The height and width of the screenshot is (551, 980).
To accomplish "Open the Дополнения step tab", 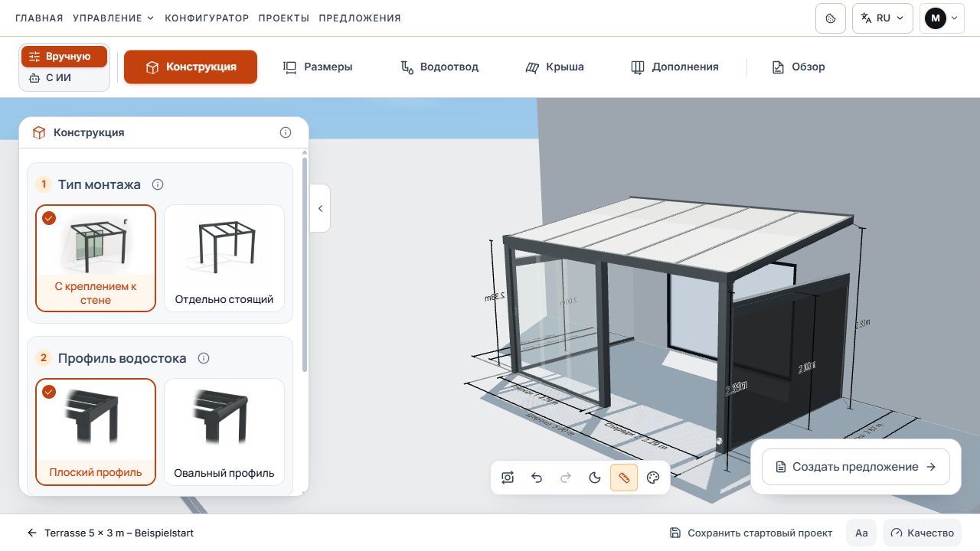I will pos(675,67).
